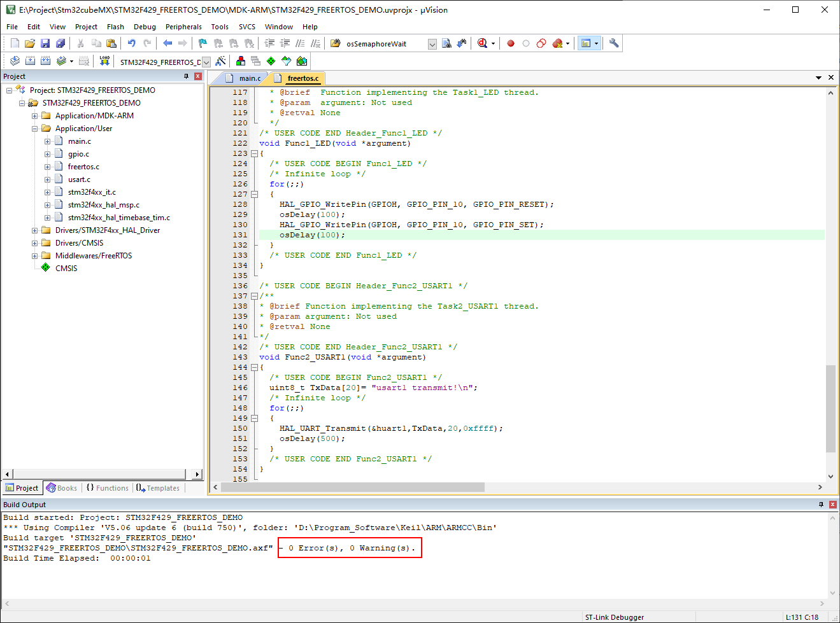The image size is (840, 623).
Task: Save the current file with floppy icon
Action: (x=45, y=43)
